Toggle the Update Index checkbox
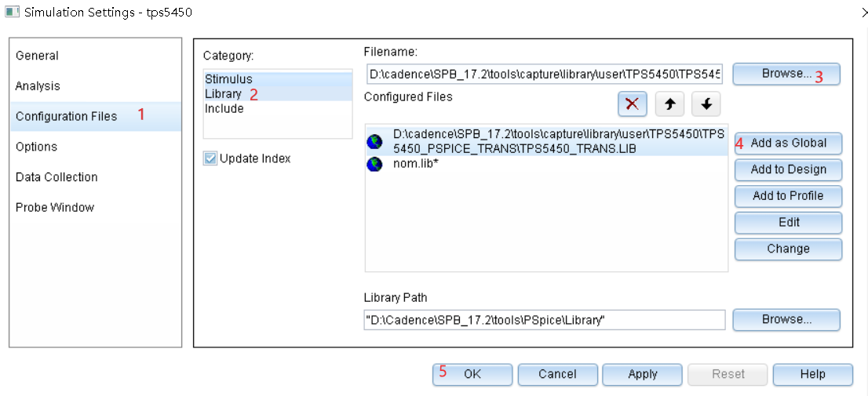Image resolution: width=868 pixels, height=396 pixels. coord(210,158)
